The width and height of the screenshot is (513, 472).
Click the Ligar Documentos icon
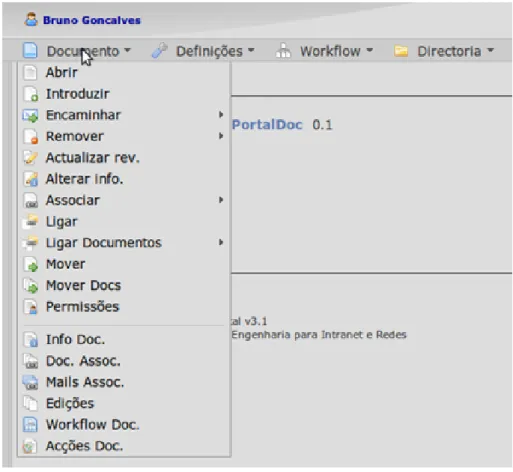tap(30, 243)
